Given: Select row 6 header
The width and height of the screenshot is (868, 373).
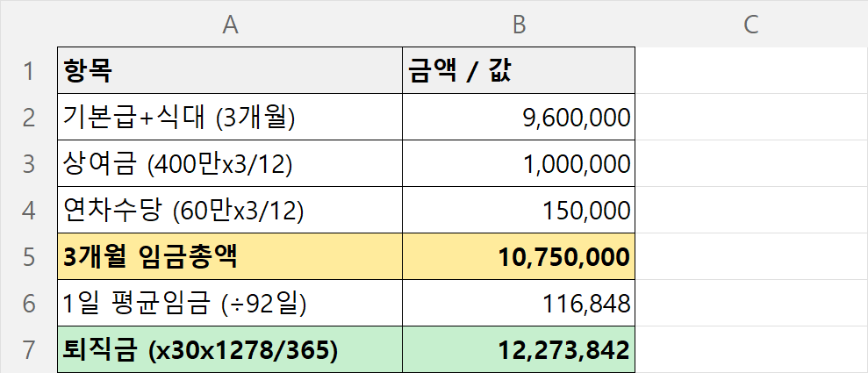Looking at the screenshot, I should 29,303.
